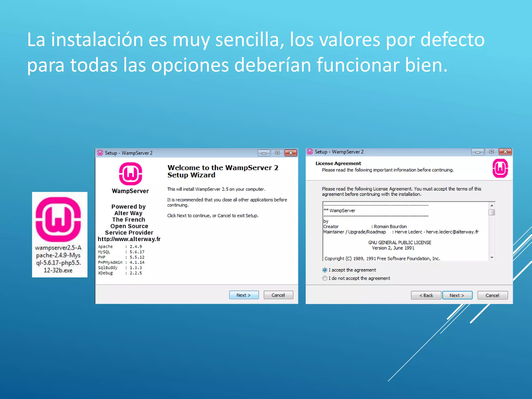Click WampServer logo in the Welcome wizard

click(x=130, y=174)
